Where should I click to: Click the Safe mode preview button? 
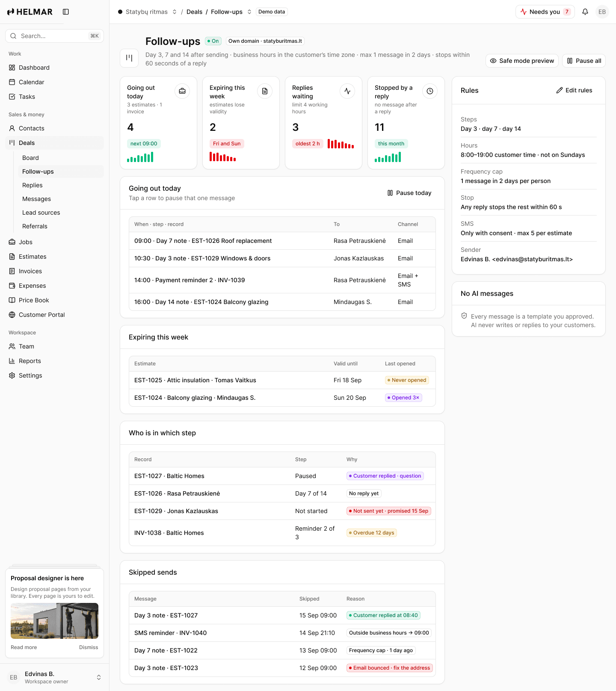[522, 61]
